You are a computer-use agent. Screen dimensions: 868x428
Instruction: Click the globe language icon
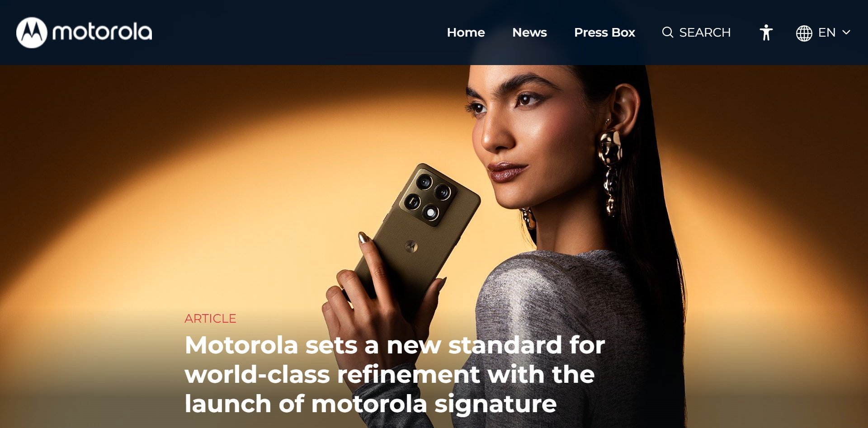(x=804, y=33)
